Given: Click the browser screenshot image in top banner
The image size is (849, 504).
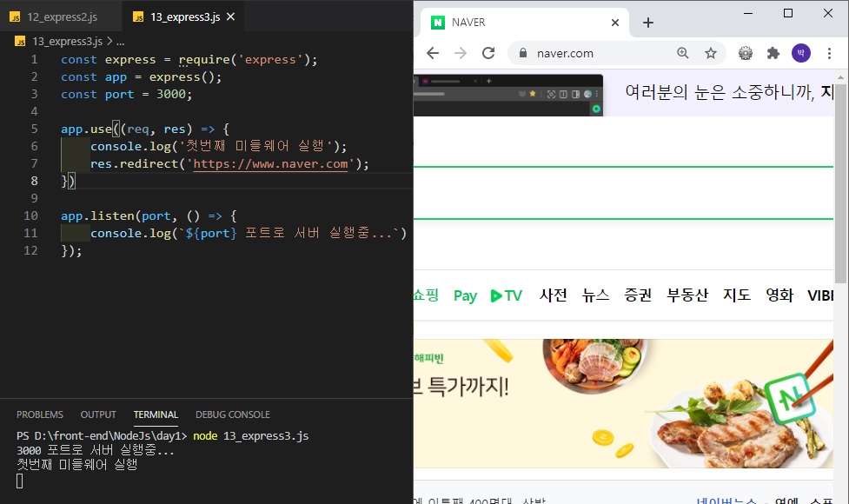Looking at the screenshot, I should point(508,96).
